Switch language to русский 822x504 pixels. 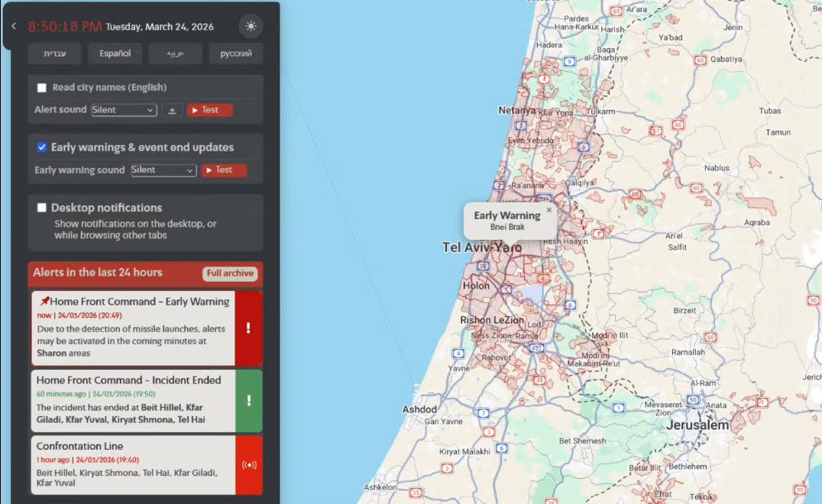click(x=236, y=53)
